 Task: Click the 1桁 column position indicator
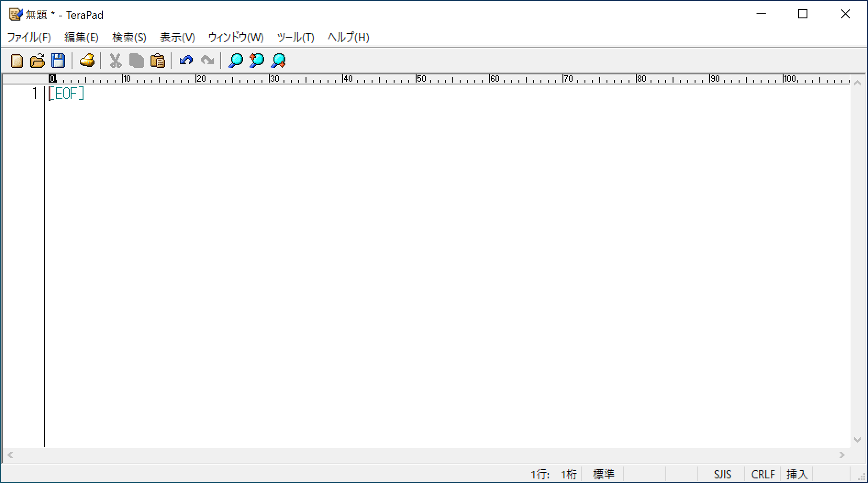click(569, 474)
